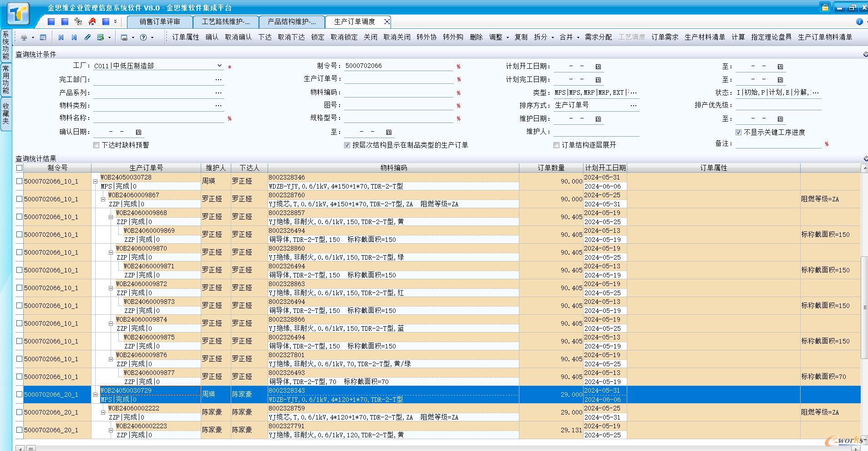The height and width of the screenshot is (451, 868).
Task: Toggle the 不显示关键工序进度 checkbox
Action: [x=738, y=132]
